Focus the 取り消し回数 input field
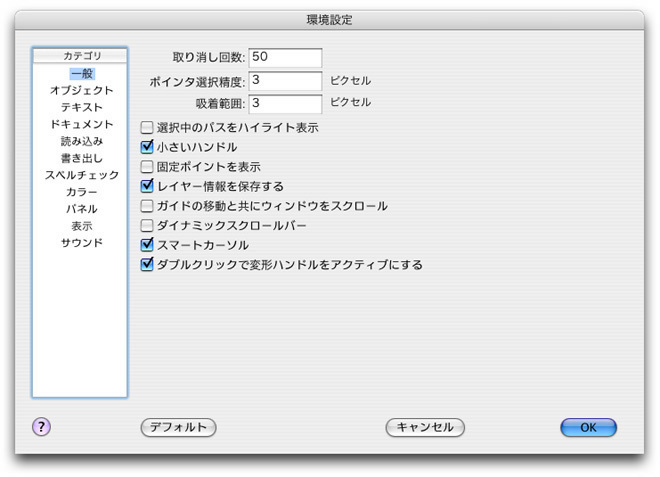Screen dimensions: 660x477 (x=285, y=58)
